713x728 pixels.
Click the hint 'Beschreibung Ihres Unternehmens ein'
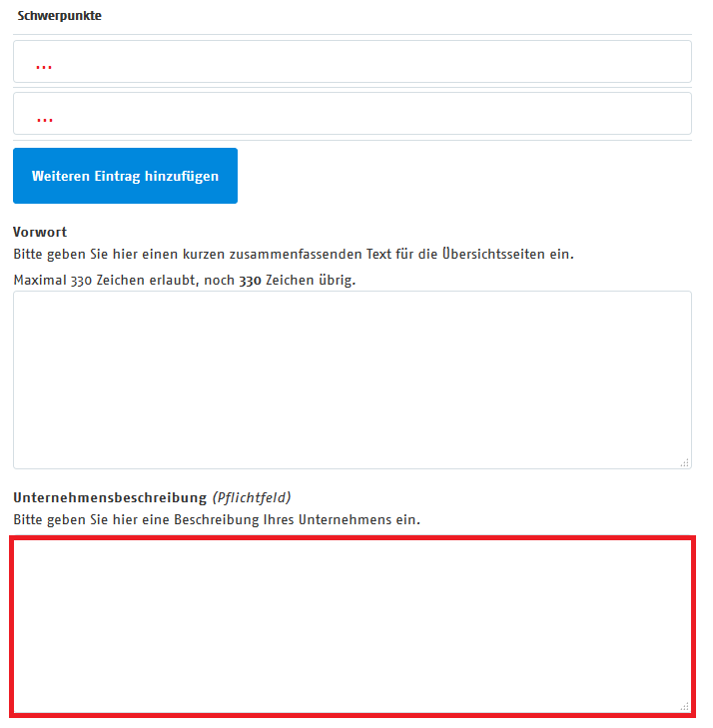pos(298,519)
